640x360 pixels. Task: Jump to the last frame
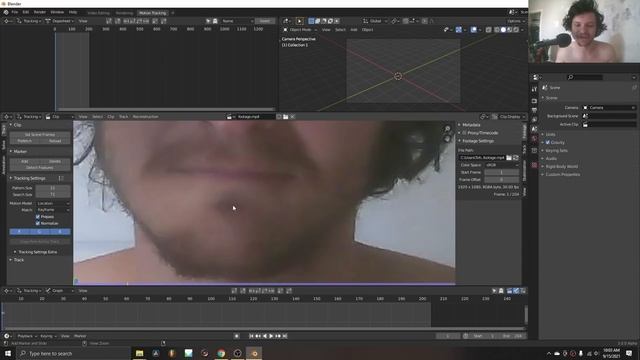[285, 336]
